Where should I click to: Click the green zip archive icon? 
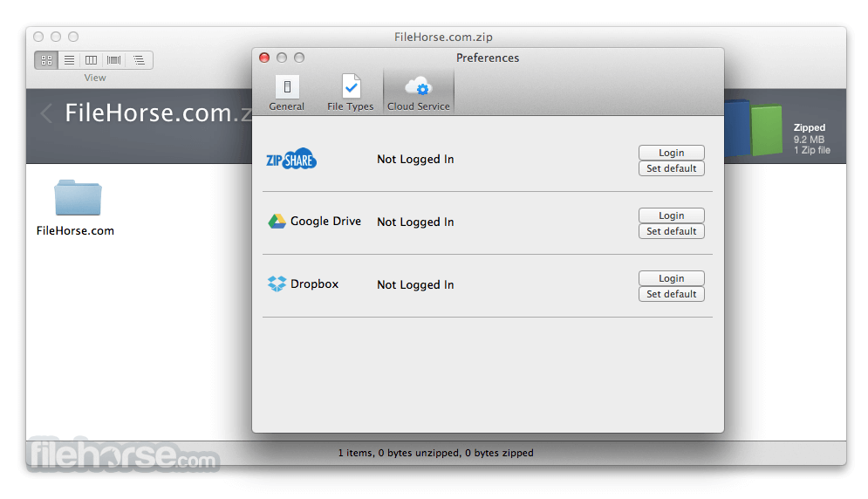pyautogui.click(x=767, y=130)
